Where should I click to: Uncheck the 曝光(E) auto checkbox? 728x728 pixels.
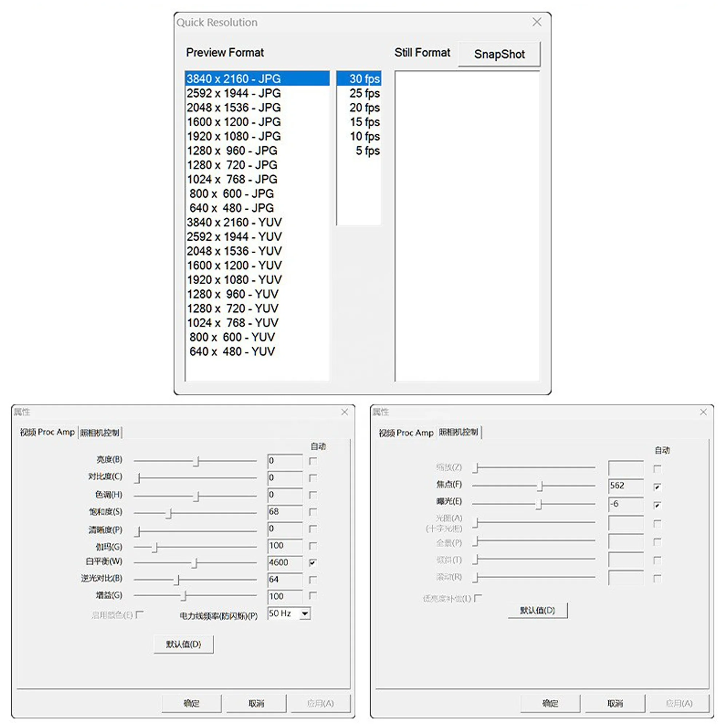pos(657,505)
